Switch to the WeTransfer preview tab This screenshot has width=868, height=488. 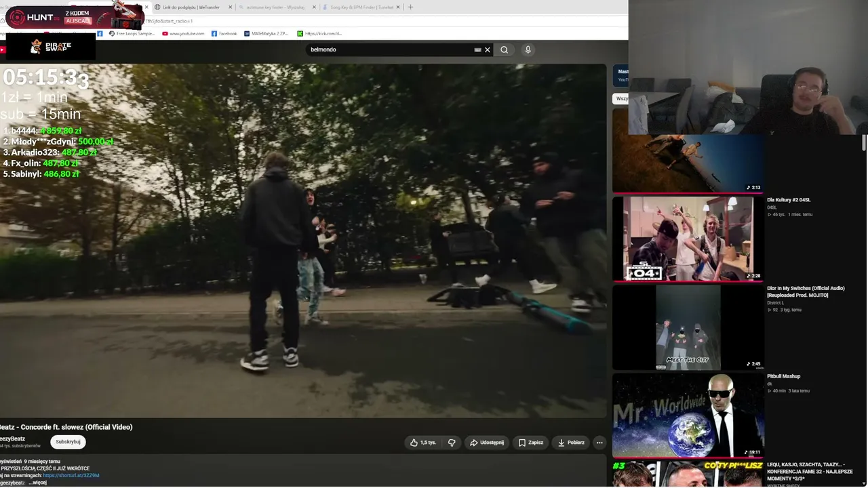[190, 7]
